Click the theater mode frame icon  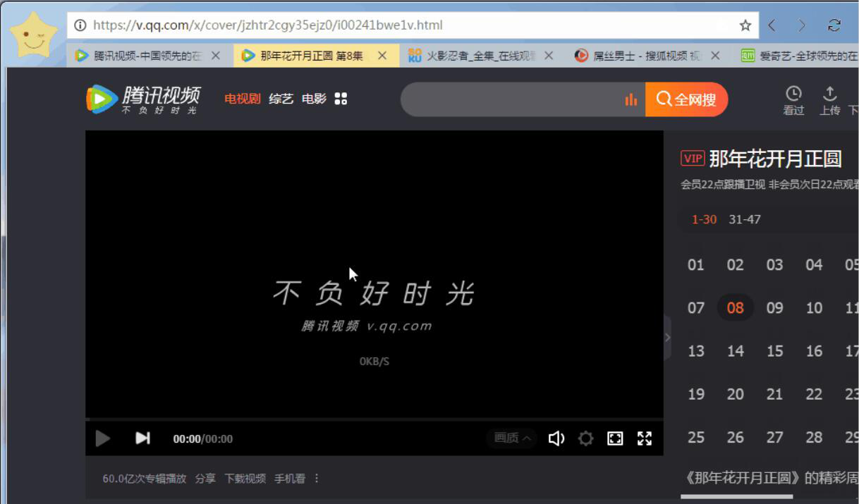pos(615,438)
